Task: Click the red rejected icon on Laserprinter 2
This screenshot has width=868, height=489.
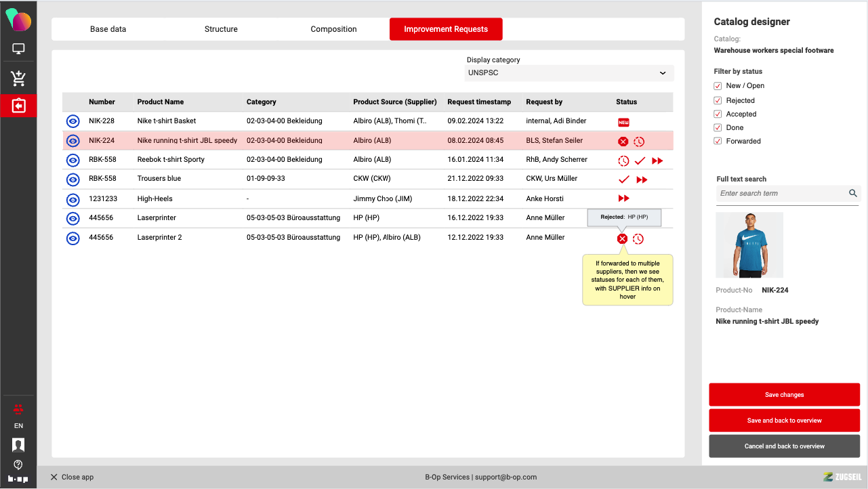Action: tap(622, 238)
